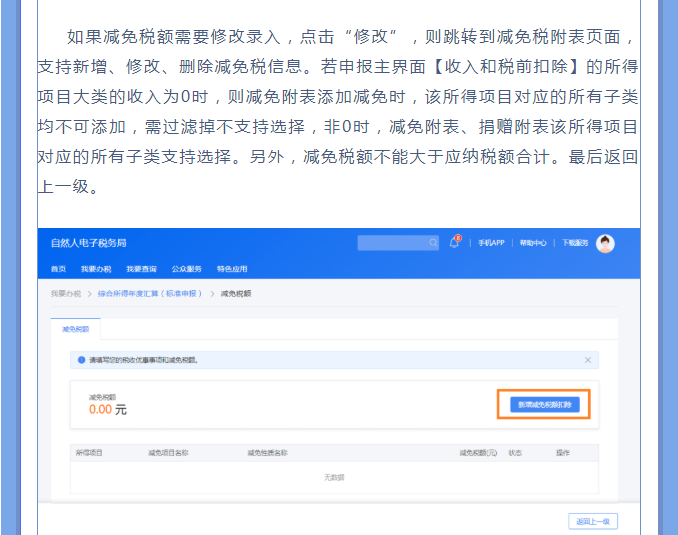Click the blue info icon in the notice bar
The image size is (678, 535).
(x=81, y=360)
